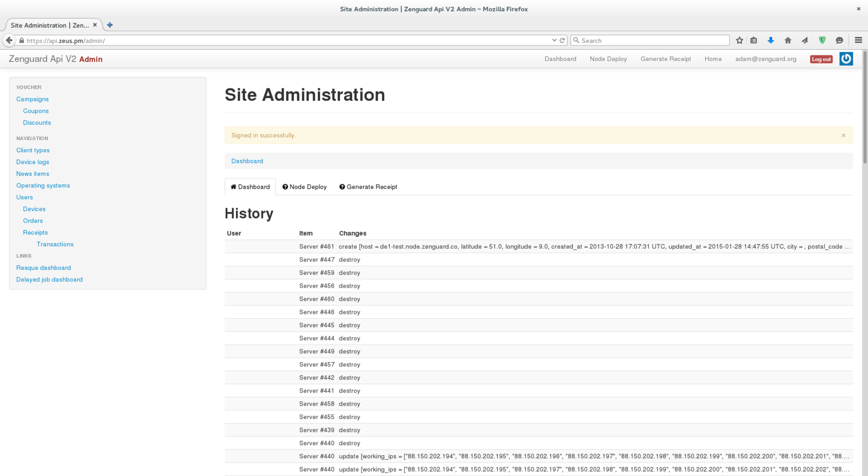This screenshot has width=868, height=476.
Task: Open Transactions in sidebar
Action: 55,245
